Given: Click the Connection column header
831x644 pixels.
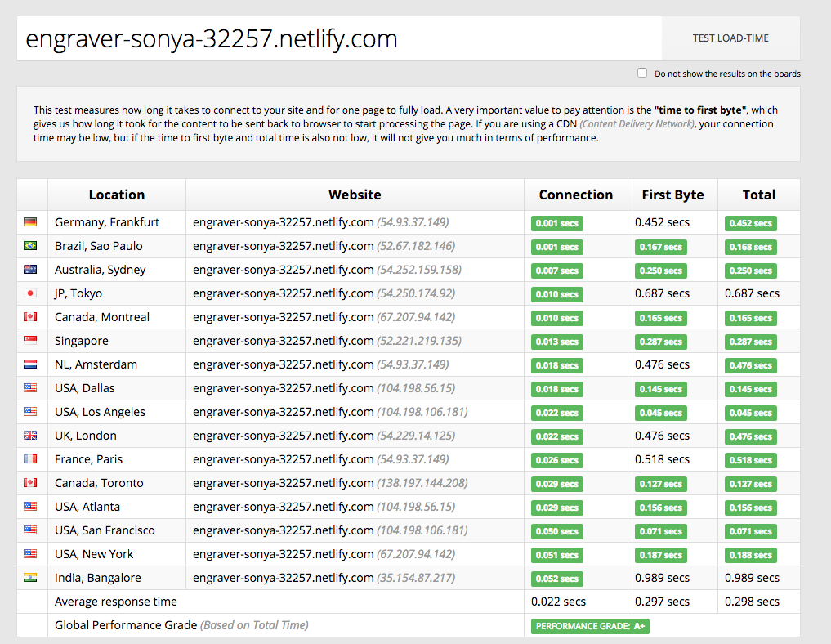Looking at the screenshot, I should pos(575,195).
